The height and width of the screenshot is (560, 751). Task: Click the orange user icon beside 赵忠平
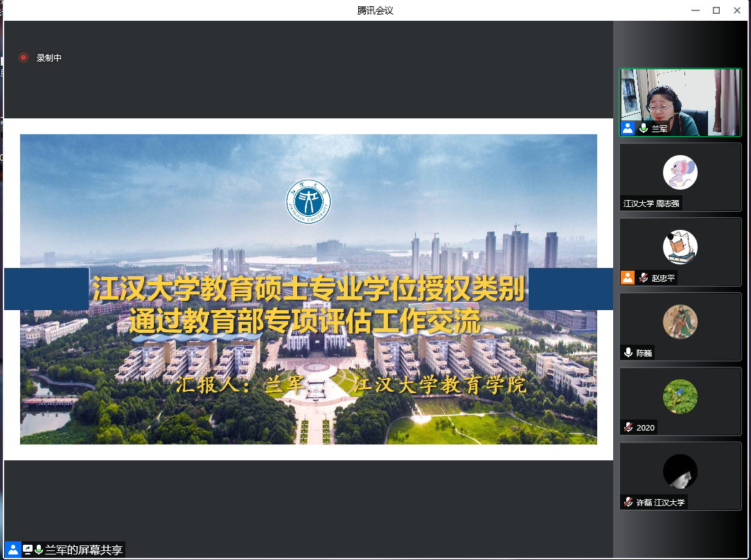click(628, 278)
